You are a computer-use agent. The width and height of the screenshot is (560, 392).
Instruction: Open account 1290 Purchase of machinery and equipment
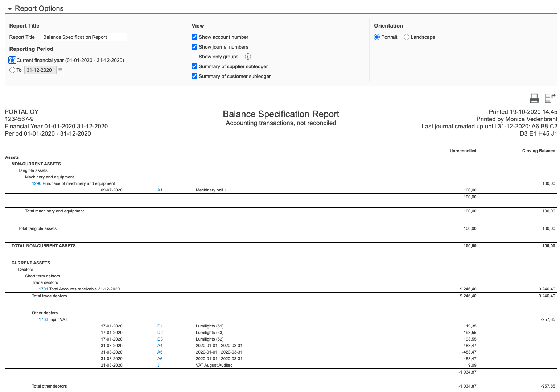click(x=37, y=183)
